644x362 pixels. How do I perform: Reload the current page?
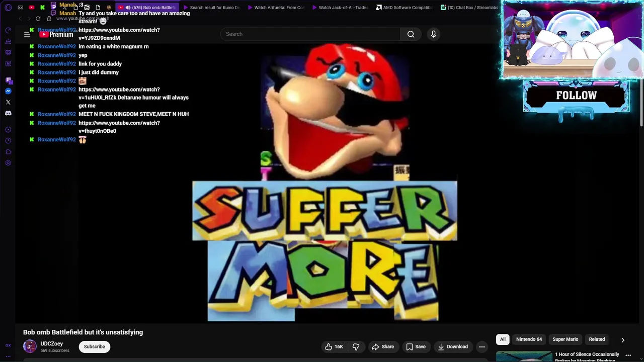[38, 19]
